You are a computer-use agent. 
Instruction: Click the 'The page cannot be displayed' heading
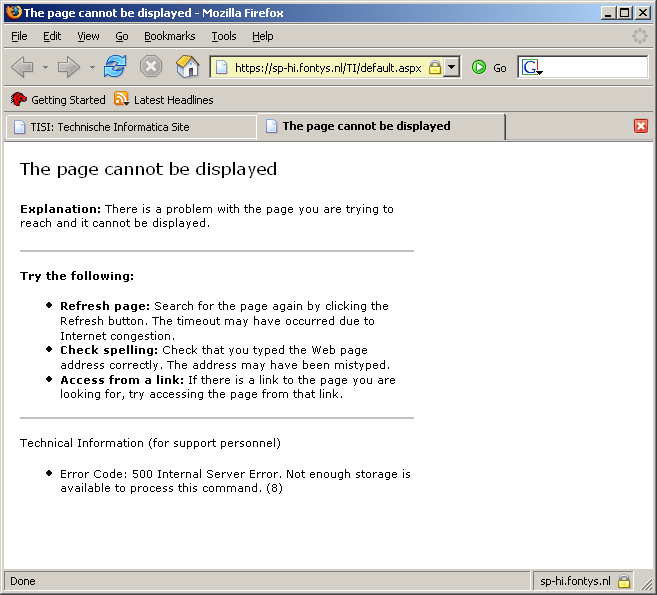pyautogui.click(x=148, y=169)
